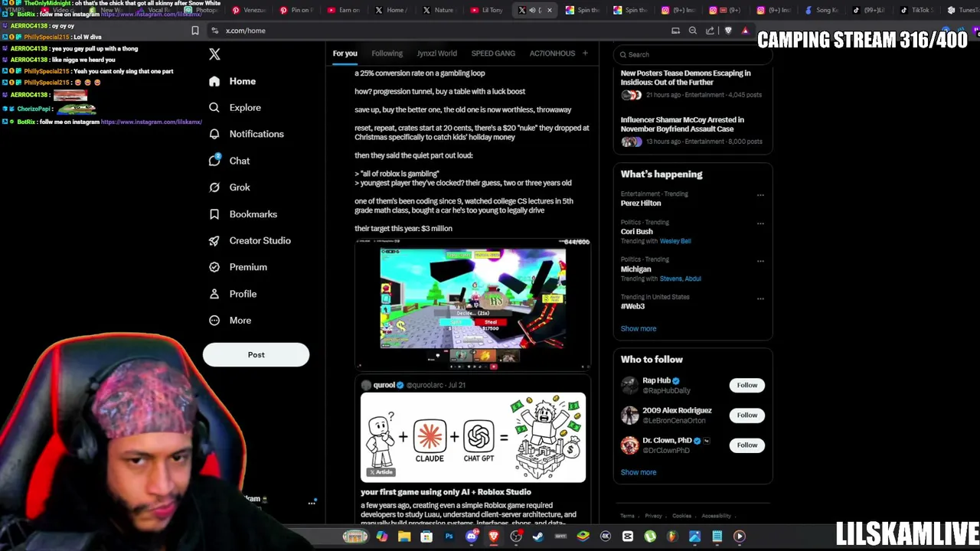
Task: Switch to the For you tab
Action: pyautogui.click(x=345, y=54)
